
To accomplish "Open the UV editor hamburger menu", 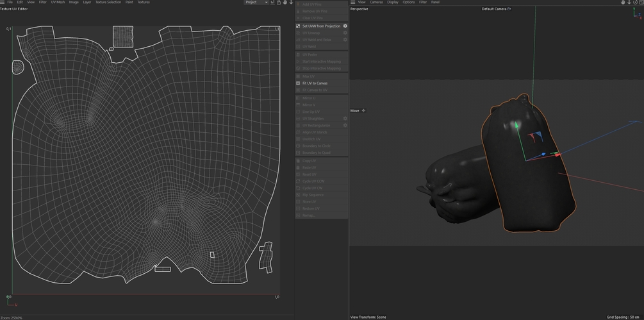I will tap(2, 2).
